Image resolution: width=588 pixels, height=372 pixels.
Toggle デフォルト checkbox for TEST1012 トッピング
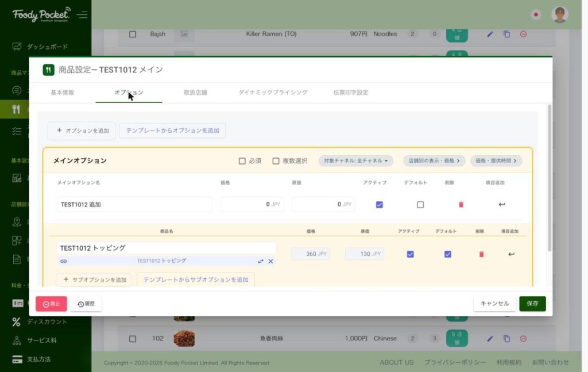tap(448, 254)
